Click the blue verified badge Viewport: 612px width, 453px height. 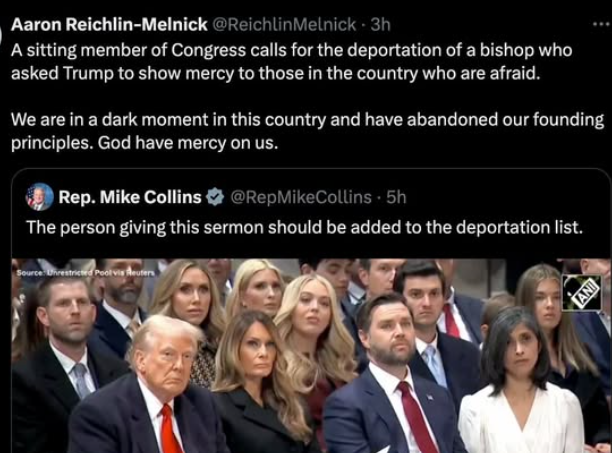coord(215,197)
